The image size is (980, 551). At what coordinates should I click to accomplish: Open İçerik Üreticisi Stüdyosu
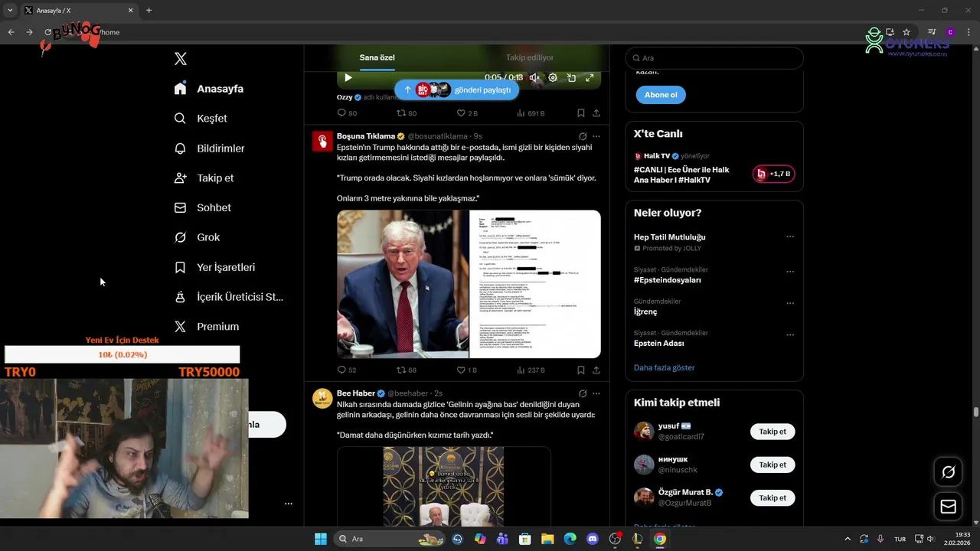[x=229, y=297]
